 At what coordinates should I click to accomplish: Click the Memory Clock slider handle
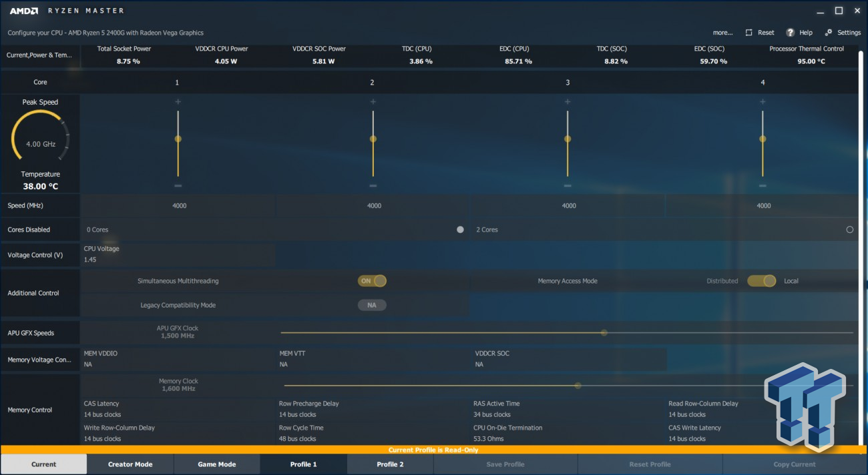[578, 386]
